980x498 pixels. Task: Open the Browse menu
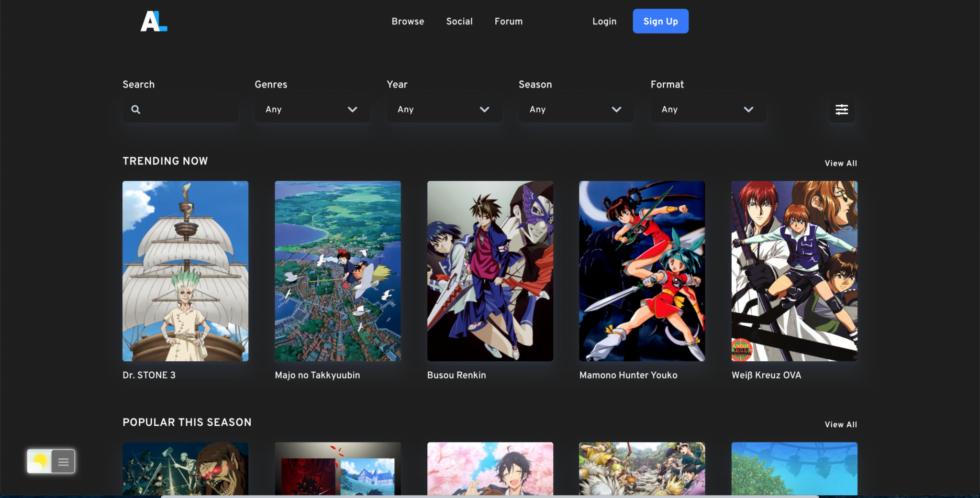click(408, 21)
